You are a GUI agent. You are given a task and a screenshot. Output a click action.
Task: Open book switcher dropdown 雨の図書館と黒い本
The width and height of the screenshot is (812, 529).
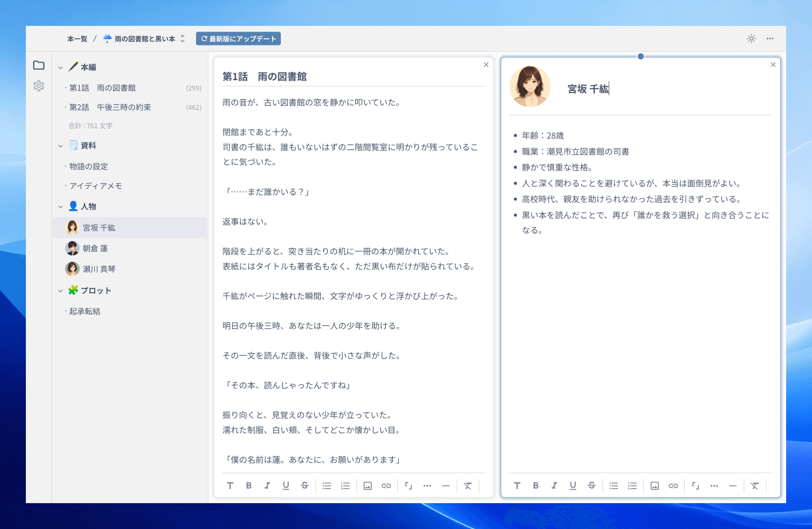pyautogui.click(x=144, y=39)
